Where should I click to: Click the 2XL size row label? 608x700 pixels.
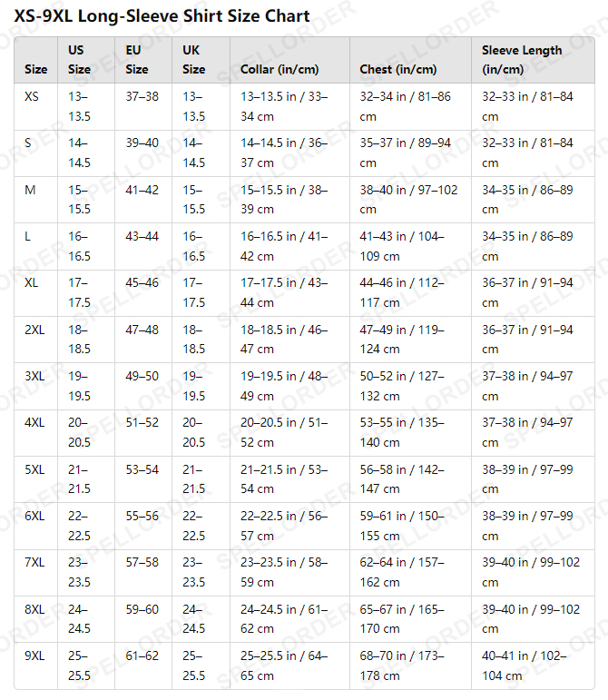(x=34, y=330)
